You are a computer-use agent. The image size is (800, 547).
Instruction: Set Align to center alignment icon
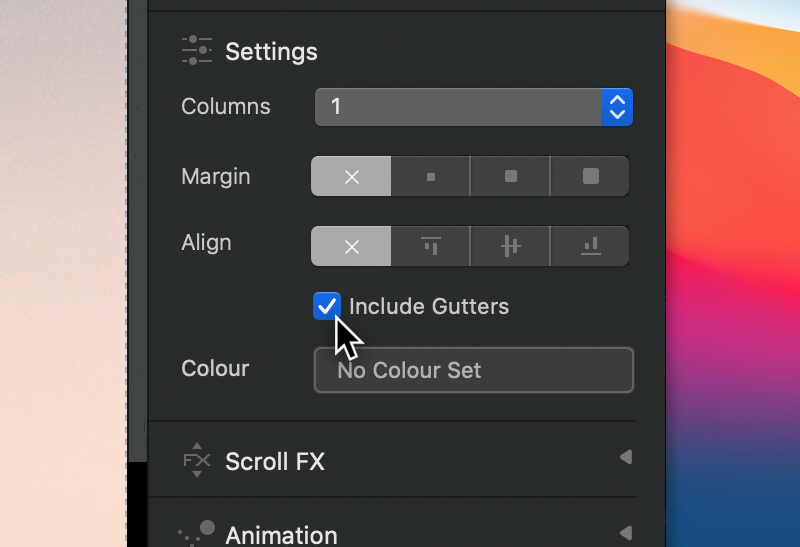coord(510,246)
